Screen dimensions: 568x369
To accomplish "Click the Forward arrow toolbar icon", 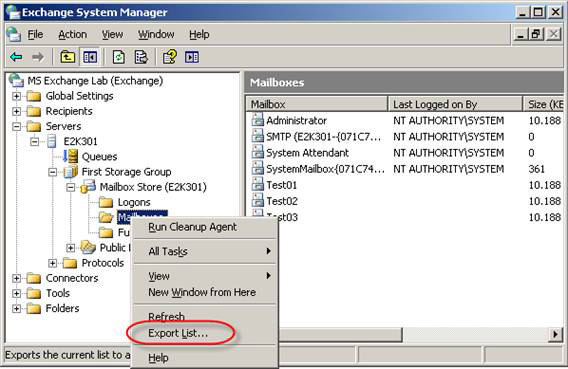I will (x=38, y=57).
